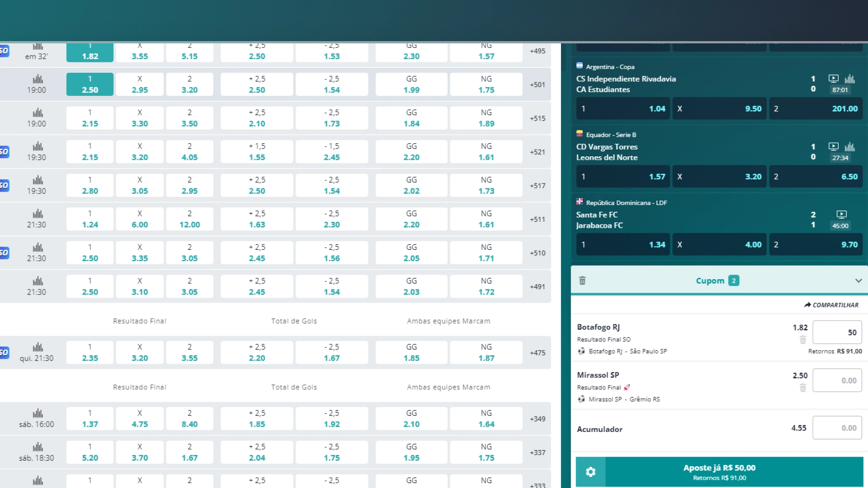The width and height of the screenshot is (868, 488).
Task: Expand more markets +475
Action: (538, 353)
